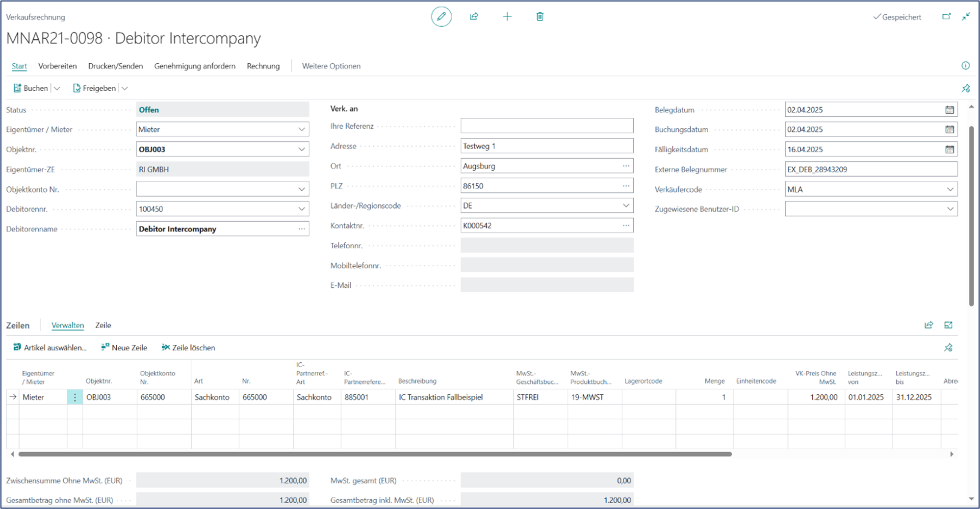The width and height of the screenshot is (980, 509).
Task: Click the Ihre Referenz input field
Action: pos(546,126)
